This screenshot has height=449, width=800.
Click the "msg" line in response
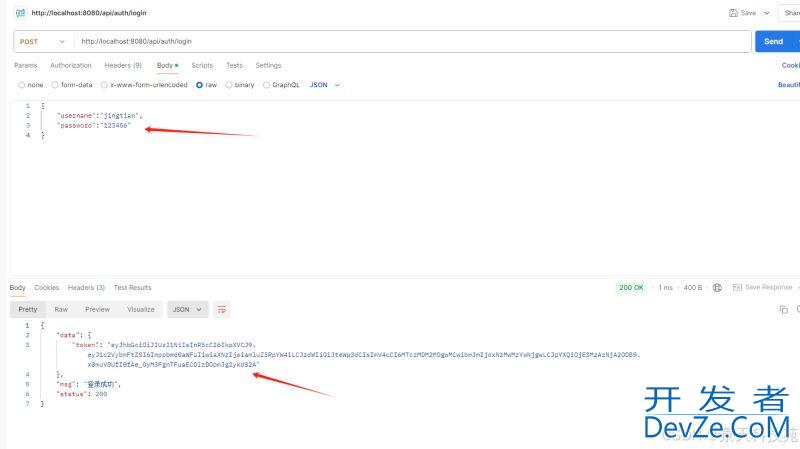[89, 384]
